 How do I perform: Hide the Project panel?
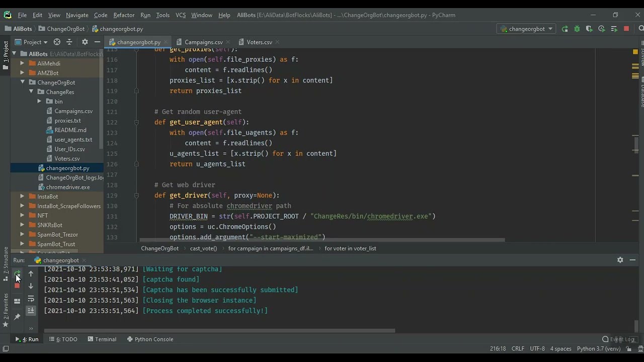point(97,42)
